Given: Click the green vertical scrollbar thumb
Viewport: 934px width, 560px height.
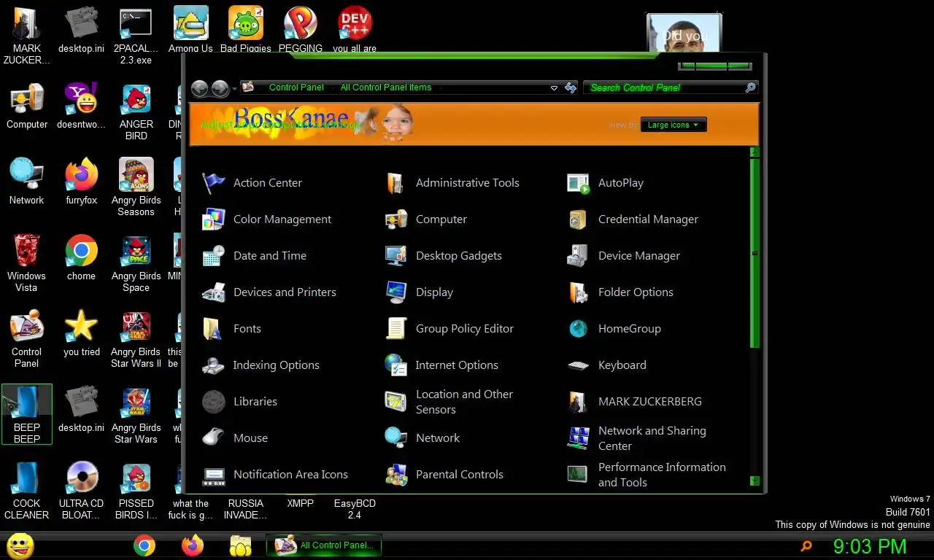Looking at the screenshot, I should (754, 252).
